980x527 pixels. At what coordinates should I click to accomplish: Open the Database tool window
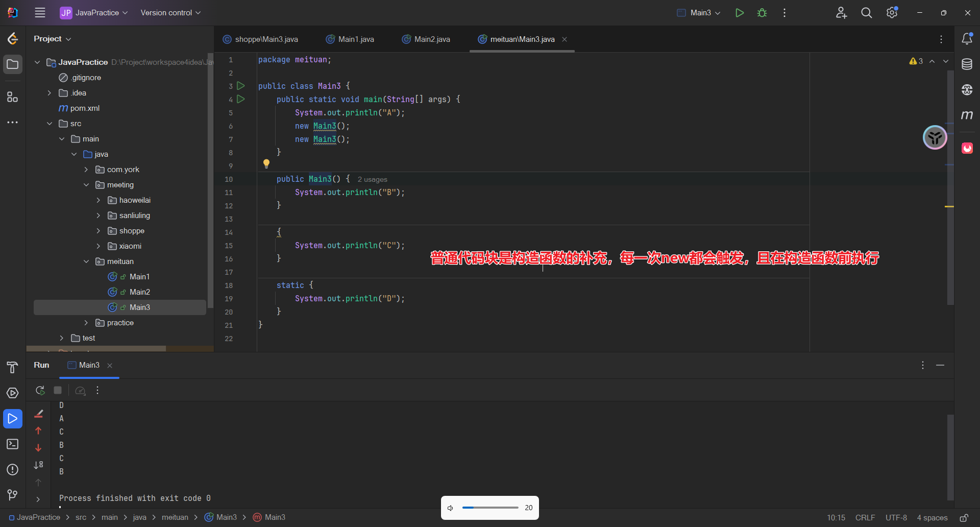coord(967,64)
